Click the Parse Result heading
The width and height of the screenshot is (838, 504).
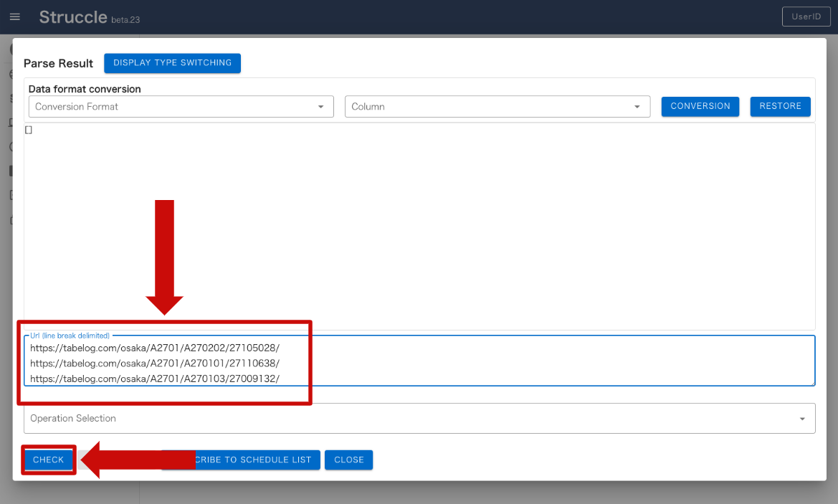58,64
